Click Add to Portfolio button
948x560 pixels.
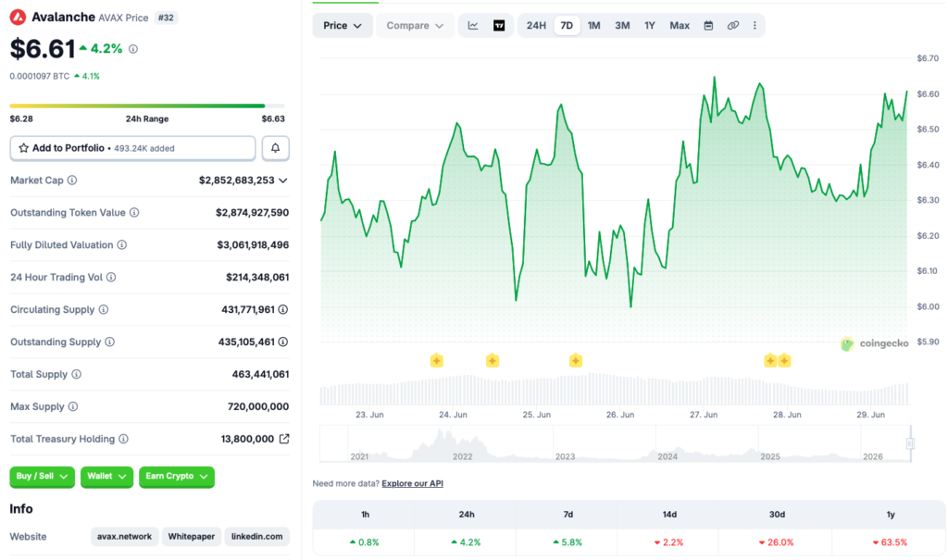pos(133,148)
